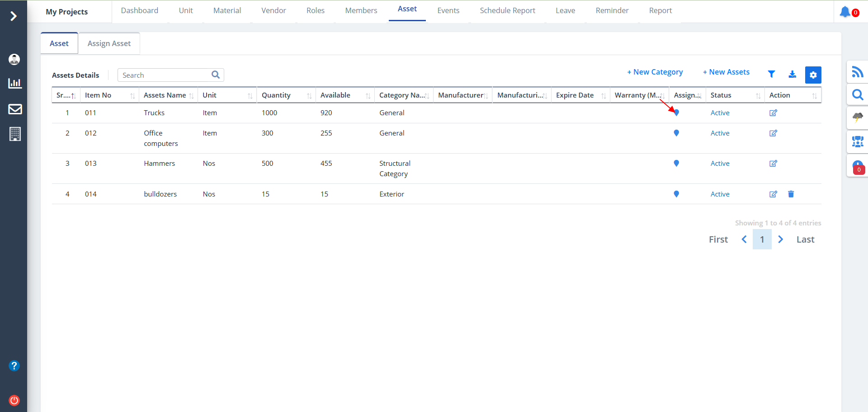Screen dimensions: 868x412
Task: Delete the bulldozers asset
Action: 791,194
